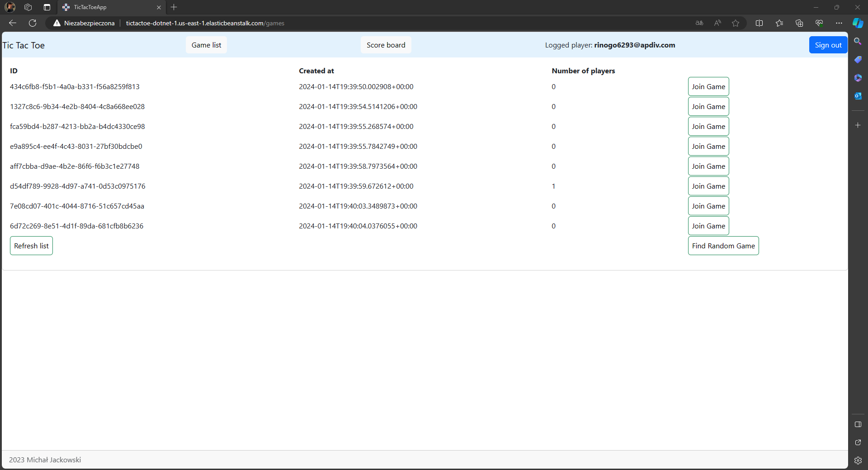Close the TicTacToeApp tab
This screenshot has height=470, width=868.
159,7
